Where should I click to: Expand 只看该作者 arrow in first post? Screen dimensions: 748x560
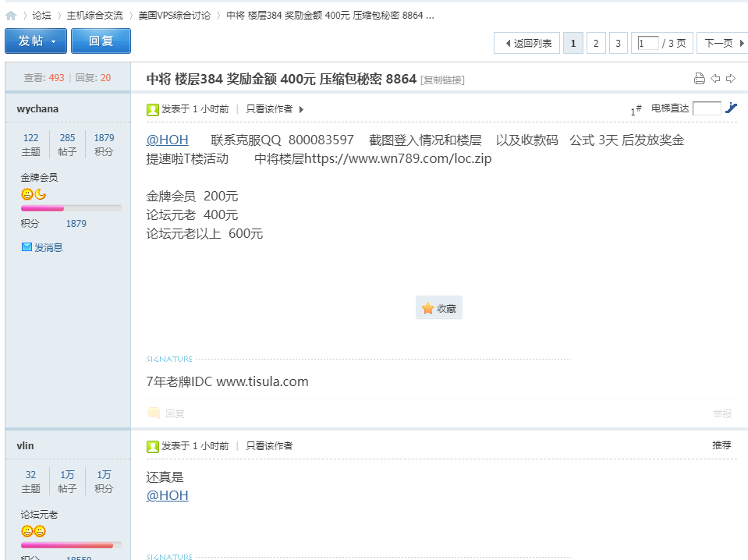(302, 109)
